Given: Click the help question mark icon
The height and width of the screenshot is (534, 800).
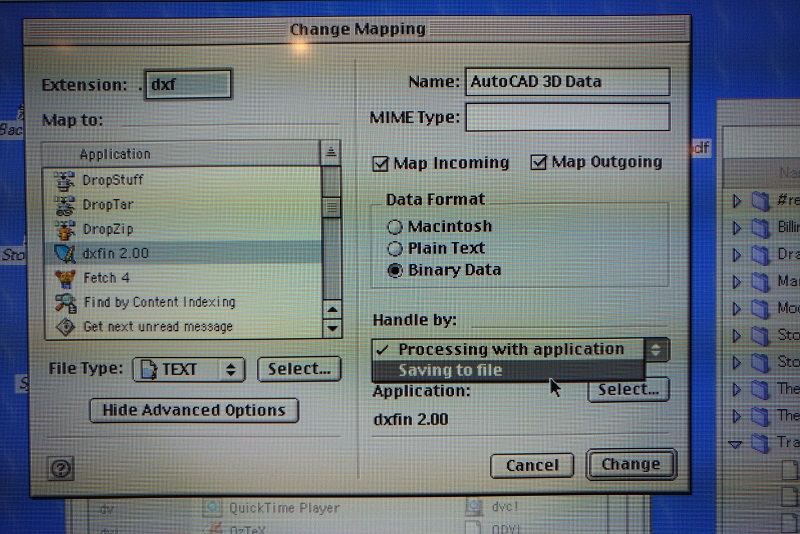Looking at the screenshot, I should click(61, 468).
